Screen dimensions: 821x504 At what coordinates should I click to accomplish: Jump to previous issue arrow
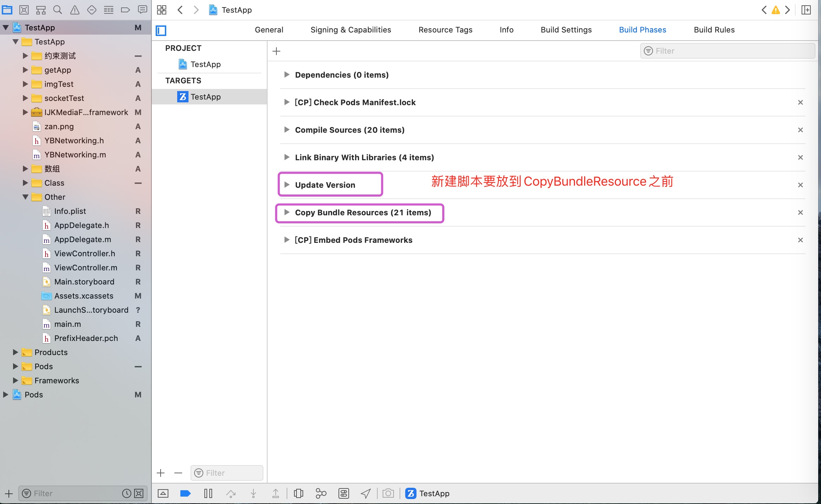[x=764, y=10]
